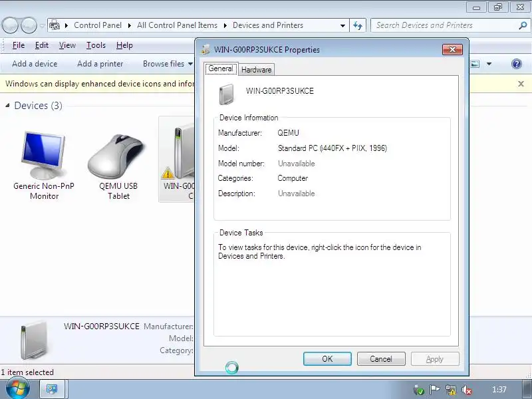Screen dimensions: 532x399
Task: Click Add a device
Action: [x=35, y=64]
